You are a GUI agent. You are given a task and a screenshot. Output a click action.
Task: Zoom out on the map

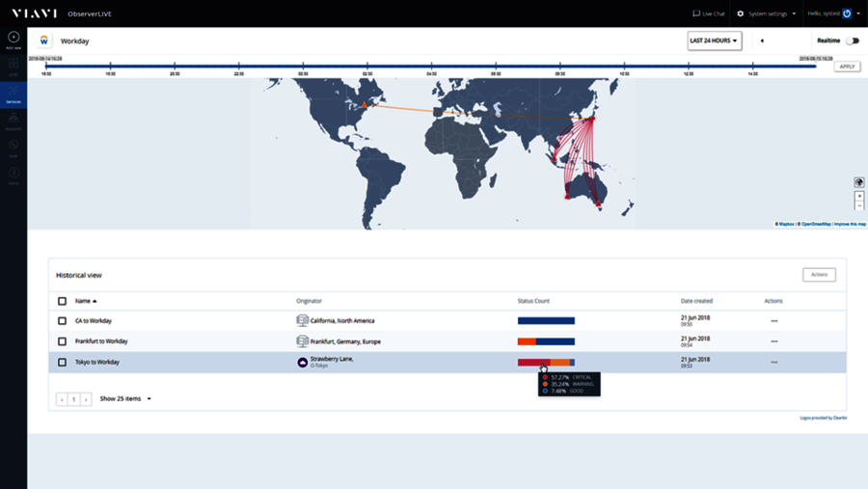(x=859, y=205)
